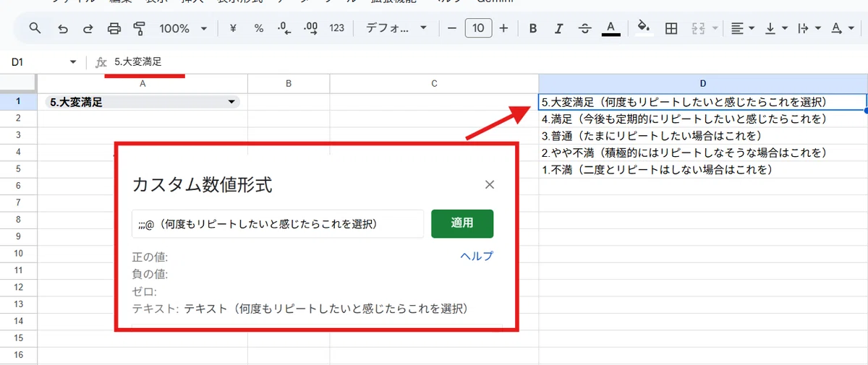Select cell starting with 4.満足

tap(703, 119)
